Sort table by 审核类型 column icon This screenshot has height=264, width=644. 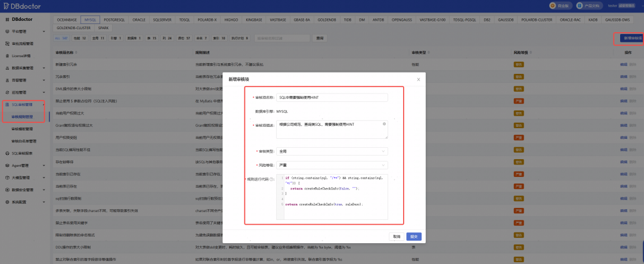[428, 52]
